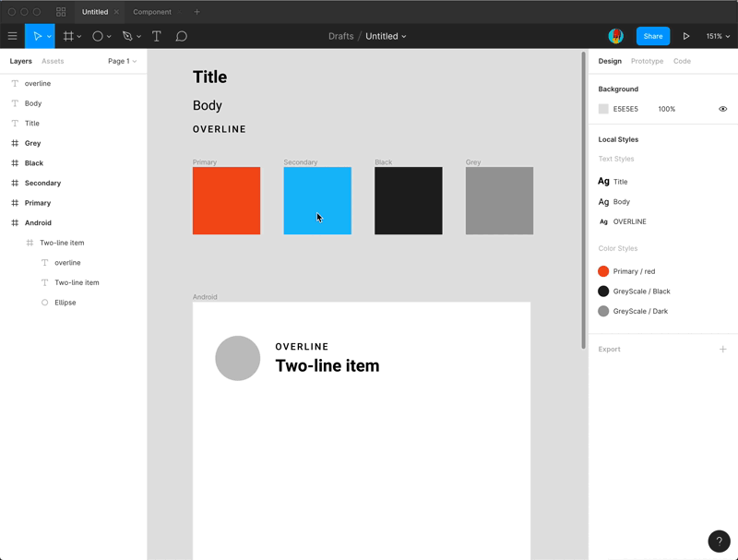
Task: Click the Ag icon of OVERLINE style
Action: point(603,221)
